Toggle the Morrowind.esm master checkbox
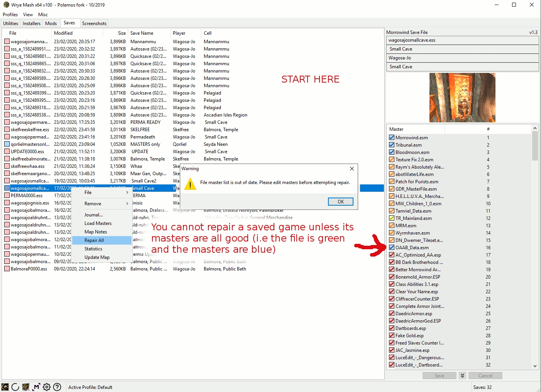This screenshot has height=392, width=541. [x=392, y=138]
